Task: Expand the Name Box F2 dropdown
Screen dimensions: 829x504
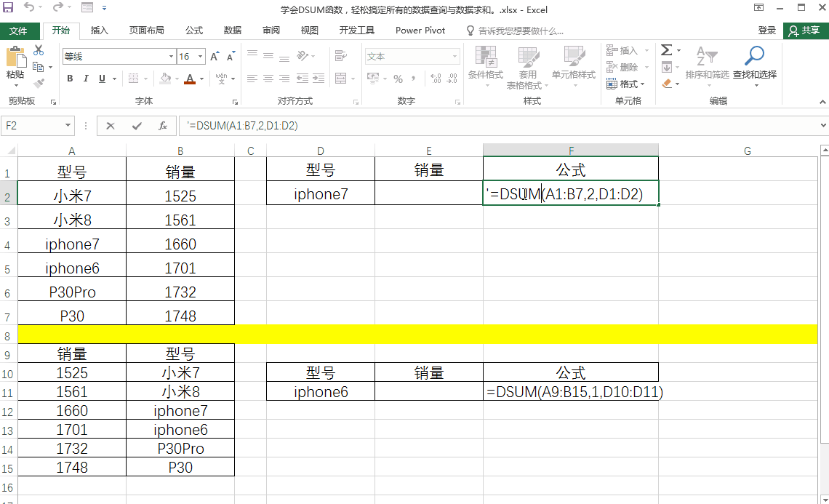Action: 68,125
